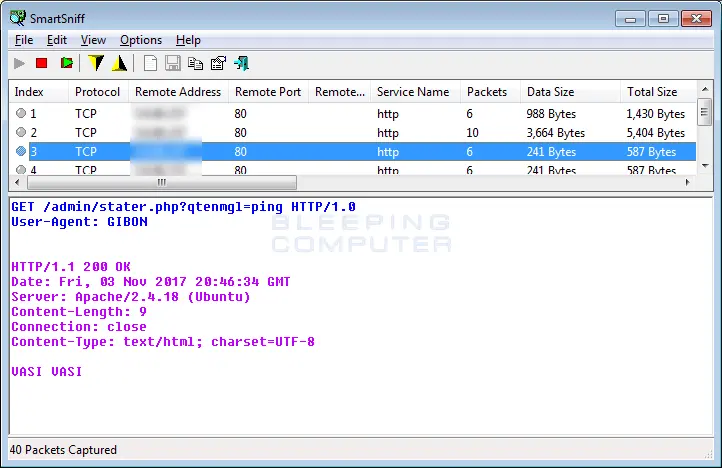Open the Help menu
722x468 pixels.
[188, 40]
